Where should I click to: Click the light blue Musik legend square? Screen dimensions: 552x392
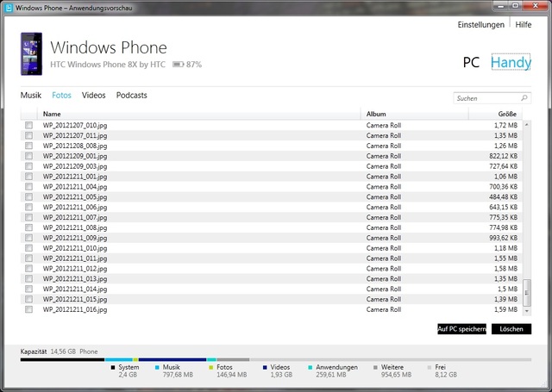(157, 367)
